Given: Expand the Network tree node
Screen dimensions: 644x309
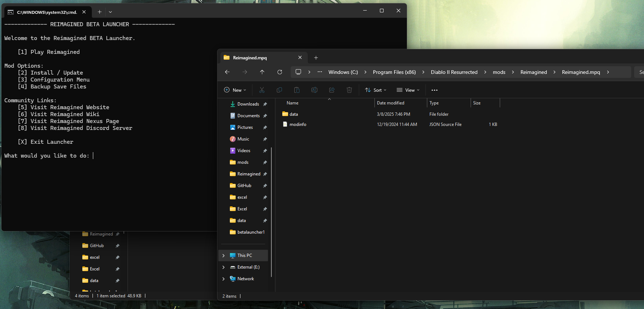Looking at the screenshot, I should click(x=224, y=279).
